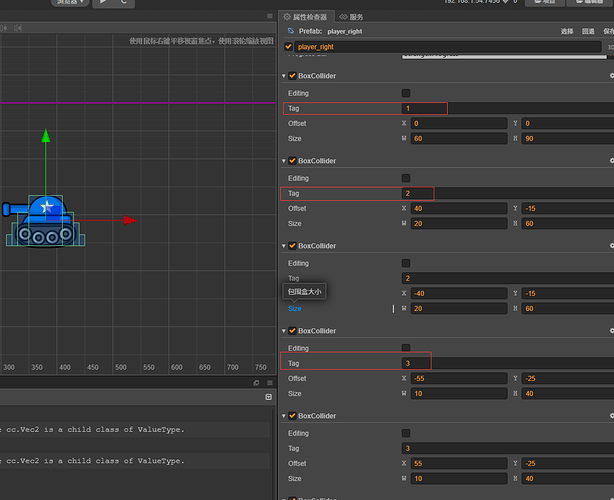The height and width of the screenshot is (500, 614).
Task: Open the 浏览器 preview platform dropdown
Action: [68, 3]
